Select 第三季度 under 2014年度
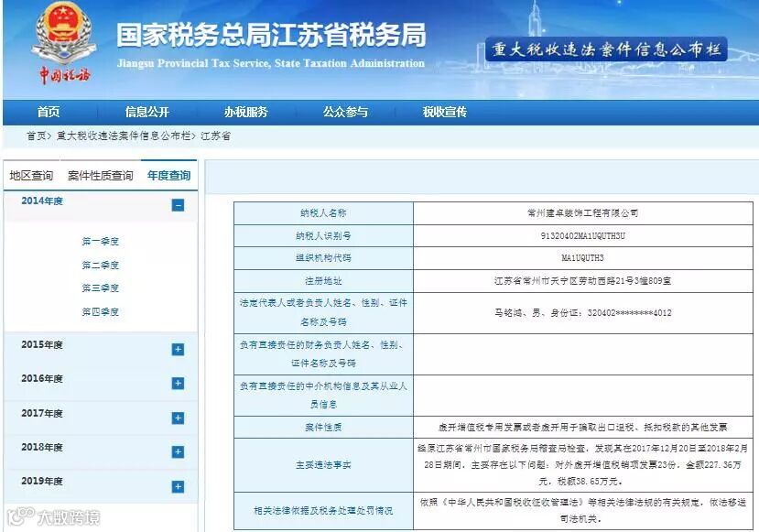The height and width of the screenshot is (532, 759). pos(100,288)
